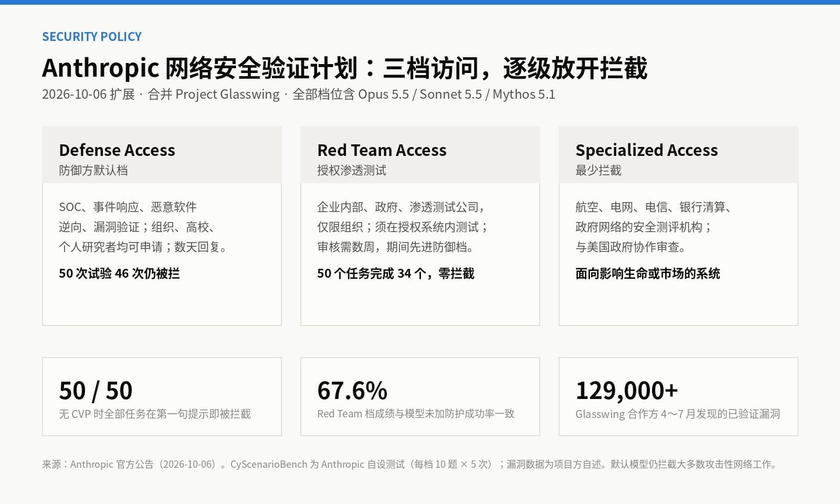This screenshot has height=504, width=840.
Task: Select the Specialized Access card heading
Action: pyautogui.click(x=646, y=150)
